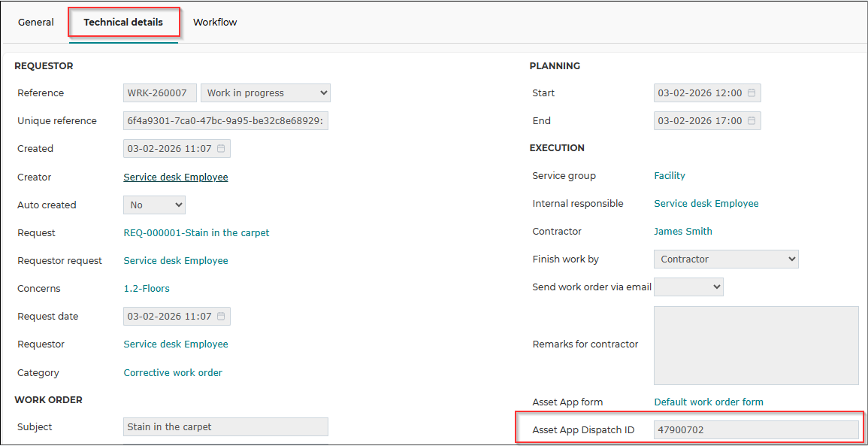
Task: Open the Corrective work order category link
Action: click(173, 373)
